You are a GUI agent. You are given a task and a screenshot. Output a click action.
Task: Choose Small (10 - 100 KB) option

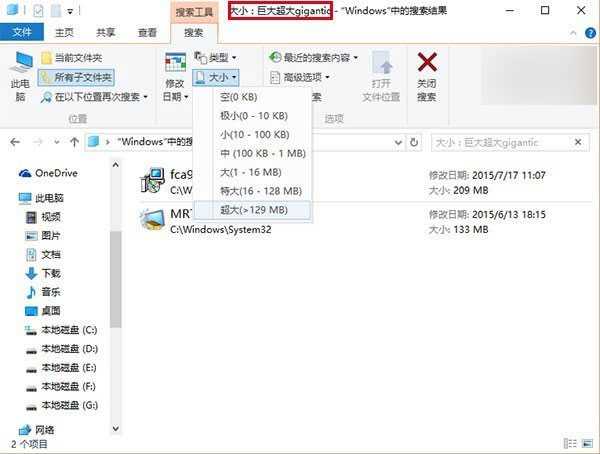(x=253, y=134)
